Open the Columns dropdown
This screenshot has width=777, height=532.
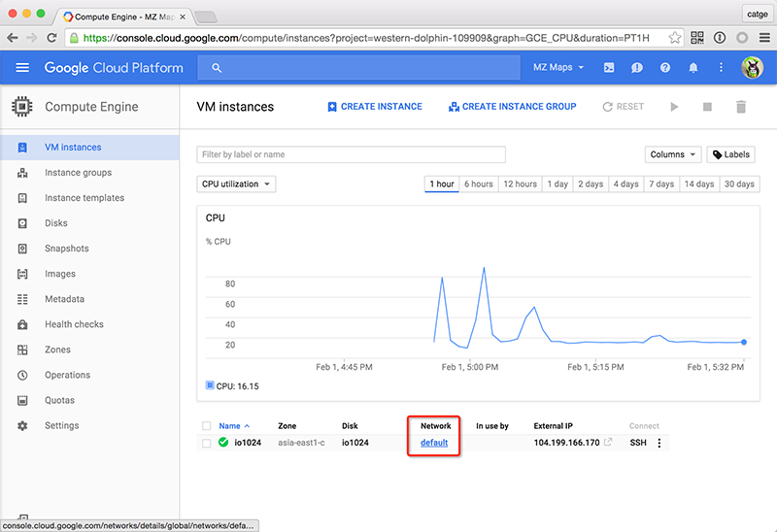coord(673,154)
